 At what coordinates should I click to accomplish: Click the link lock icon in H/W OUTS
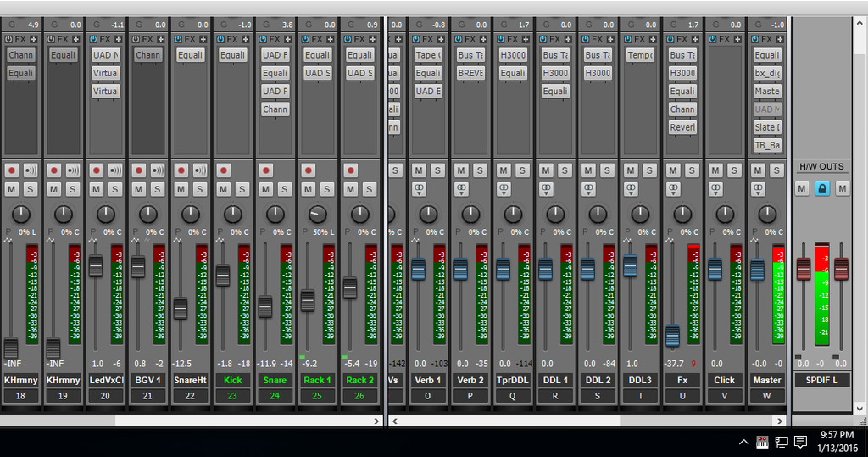point(821,188)
